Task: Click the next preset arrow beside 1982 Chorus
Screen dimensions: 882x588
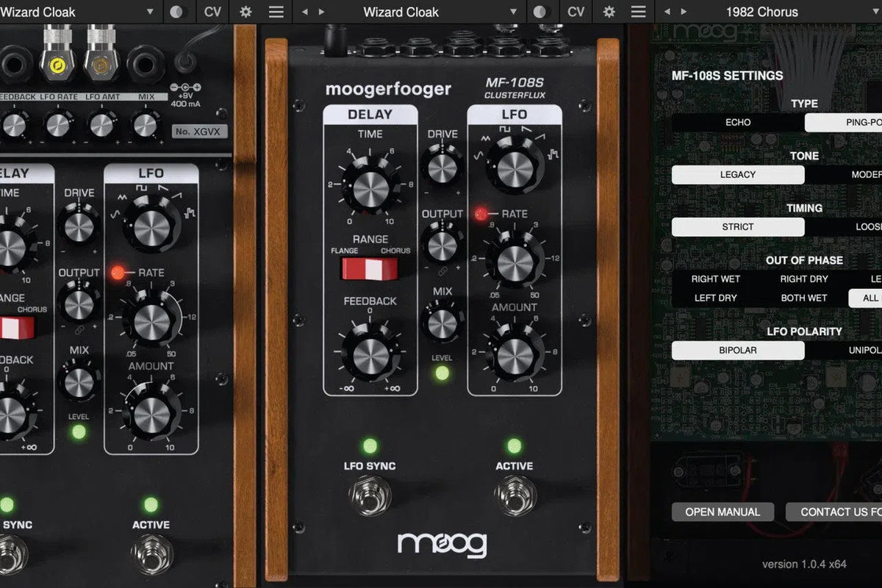Action: pos(683,12)
